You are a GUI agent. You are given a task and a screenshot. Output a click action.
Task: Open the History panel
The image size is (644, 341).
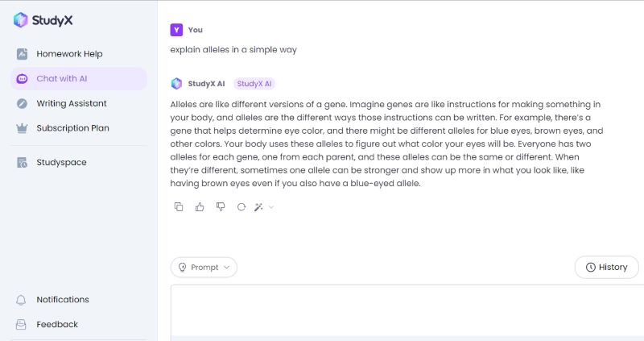click(x=607, y=267)
